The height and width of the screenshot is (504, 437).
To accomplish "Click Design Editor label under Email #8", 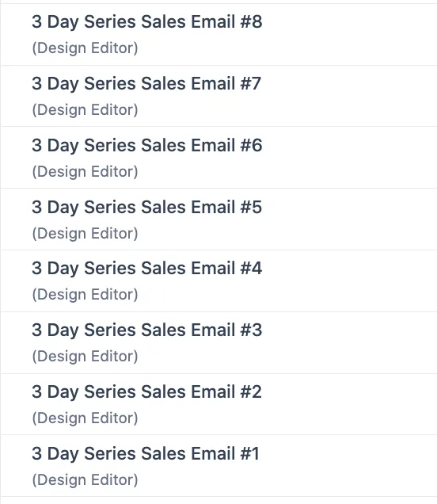I will pyautogui.click(x=85, y=48).
